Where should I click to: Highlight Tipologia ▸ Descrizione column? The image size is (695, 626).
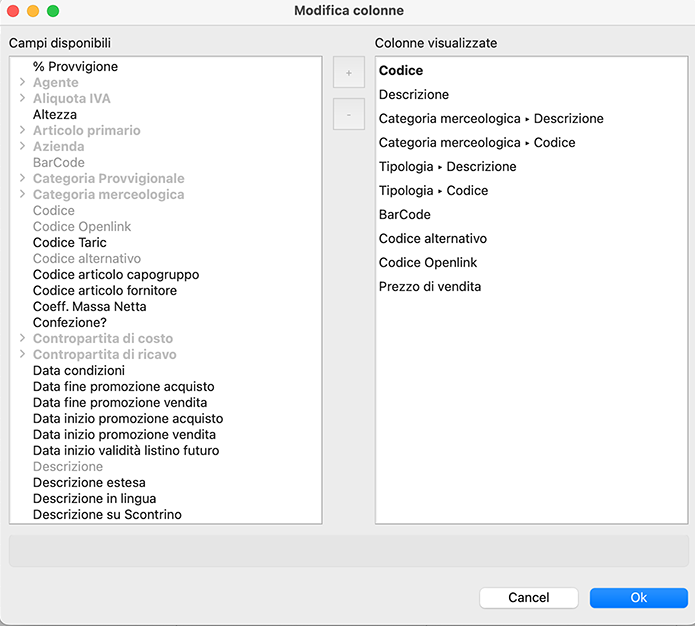447,167
